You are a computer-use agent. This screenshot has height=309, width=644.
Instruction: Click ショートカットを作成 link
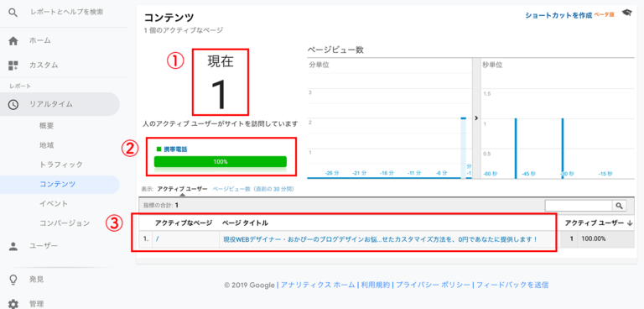[x=558, y=15]
